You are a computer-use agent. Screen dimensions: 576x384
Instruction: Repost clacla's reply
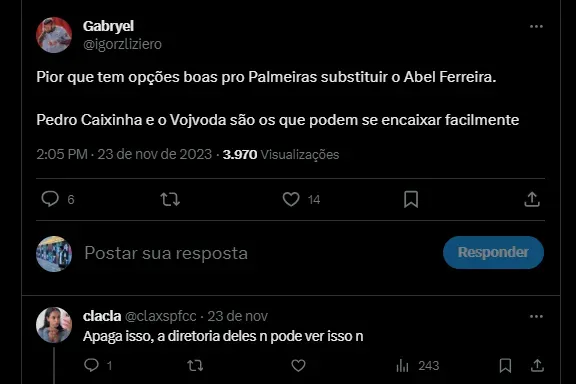click(x=195, y=365)
